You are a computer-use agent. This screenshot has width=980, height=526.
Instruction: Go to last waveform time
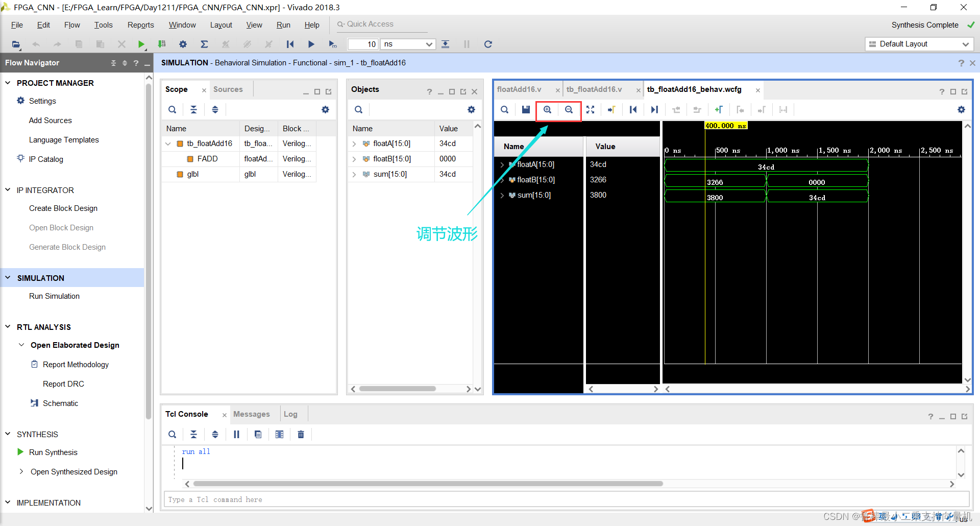pyautogui.click(x=654, y=110)
